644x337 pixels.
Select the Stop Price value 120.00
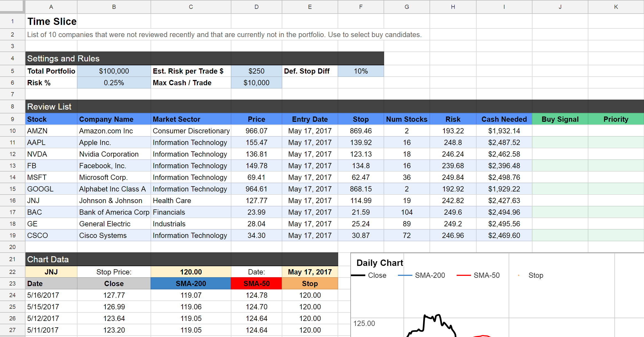point(191,272)
